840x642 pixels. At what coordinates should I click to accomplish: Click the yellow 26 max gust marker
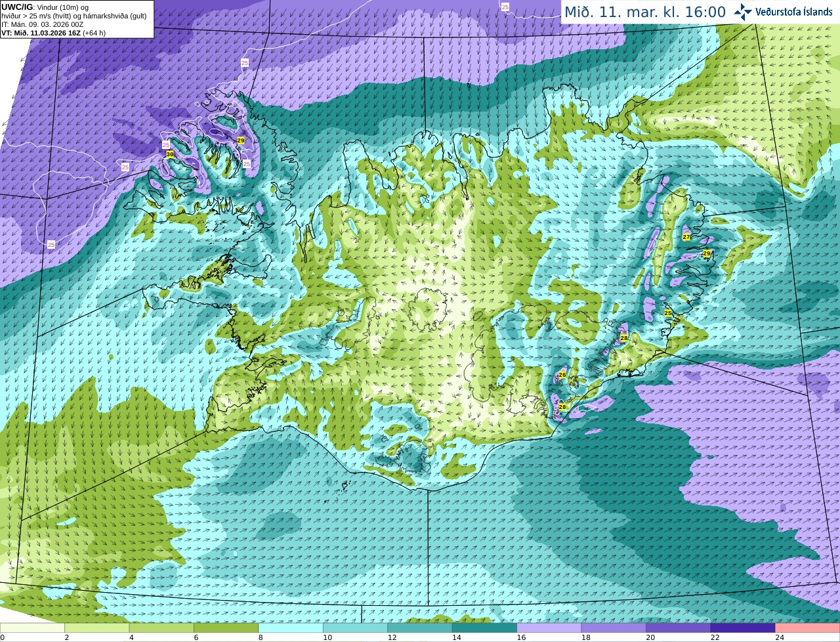pyautogui.click(x=562, y=375)
